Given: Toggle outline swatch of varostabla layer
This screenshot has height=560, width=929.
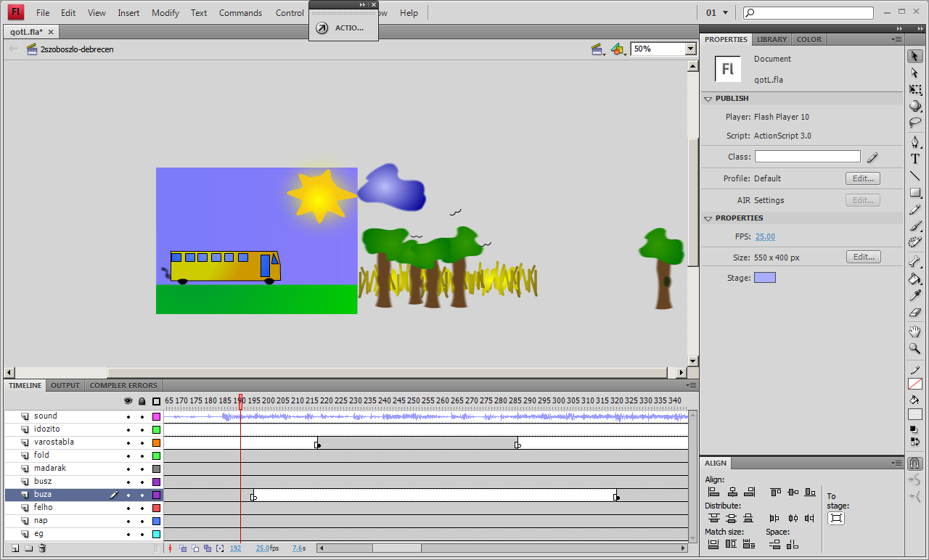Looking at the screenshot, I should click(x=156, y=443).
